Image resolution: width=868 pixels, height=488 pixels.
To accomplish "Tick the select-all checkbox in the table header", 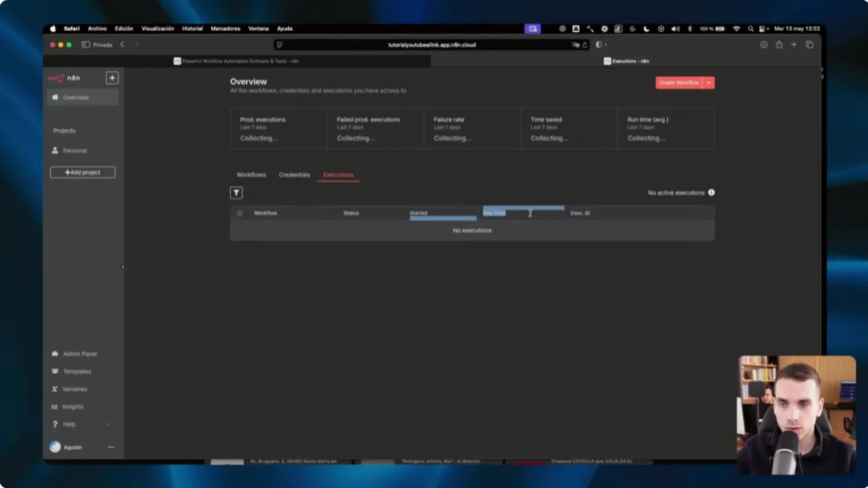I will 239,213.
